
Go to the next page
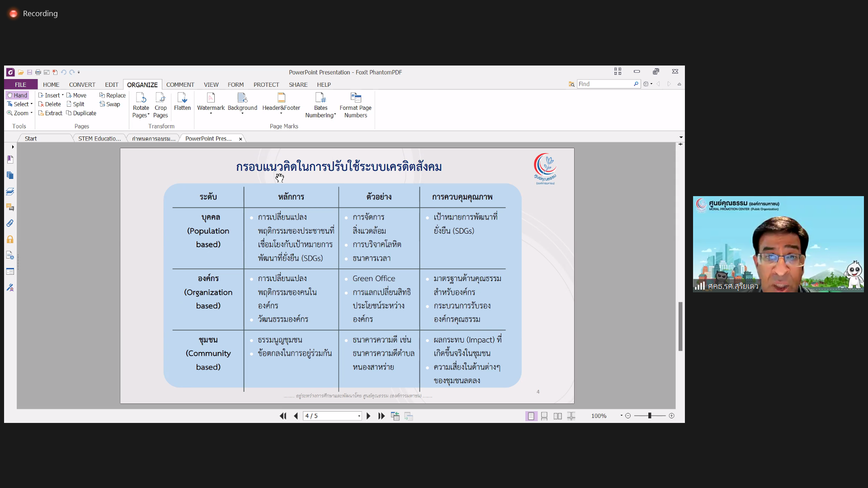(x=368, y=416)
